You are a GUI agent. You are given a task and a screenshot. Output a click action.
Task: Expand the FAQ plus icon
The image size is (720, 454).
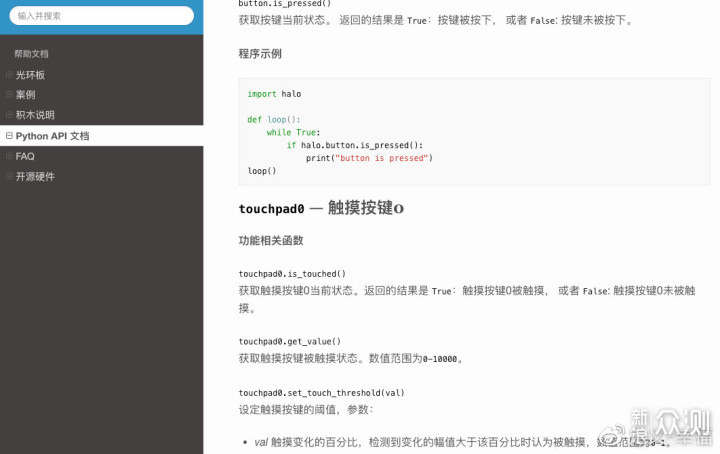click(9, 156)
